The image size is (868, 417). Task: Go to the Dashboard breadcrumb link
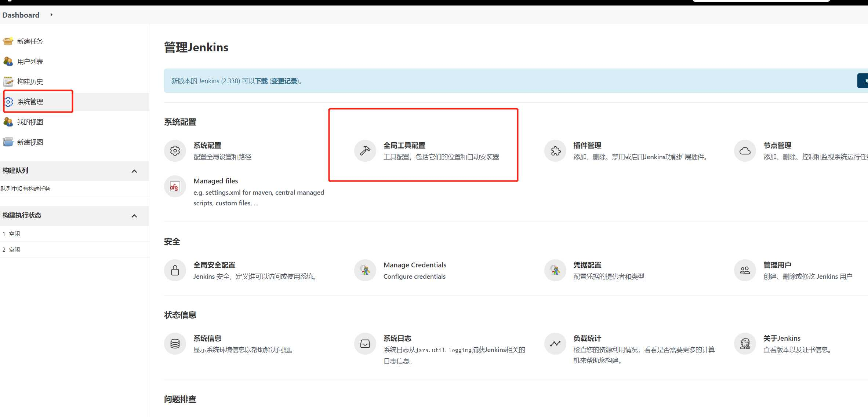(21, 15)
